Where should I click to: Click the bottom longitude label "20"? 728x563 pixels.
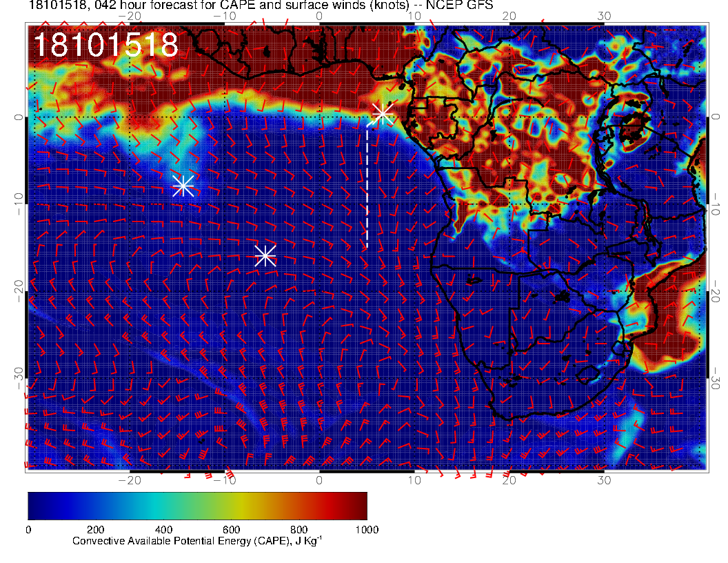point(509,481)
